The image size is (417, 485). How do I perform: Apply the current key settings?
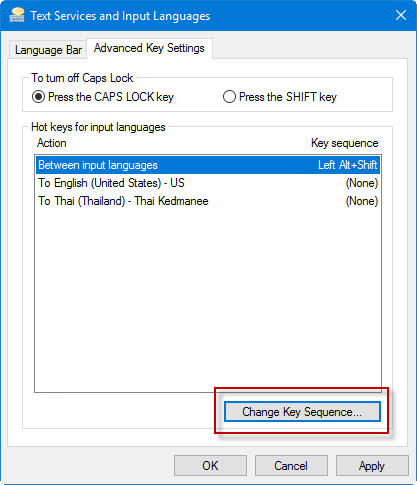[372, 466]
